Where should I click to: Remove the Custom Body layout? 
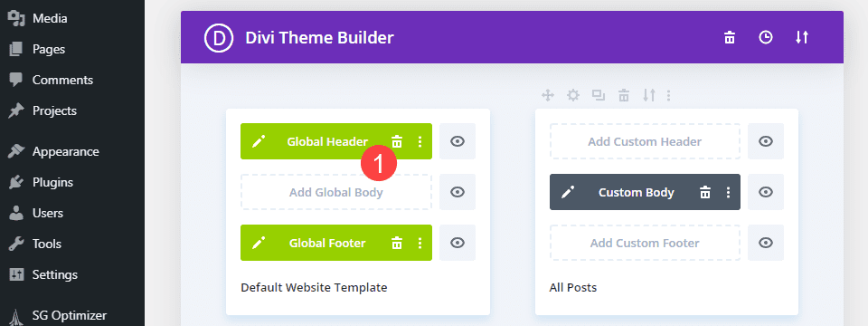click(x=704, y=192)
